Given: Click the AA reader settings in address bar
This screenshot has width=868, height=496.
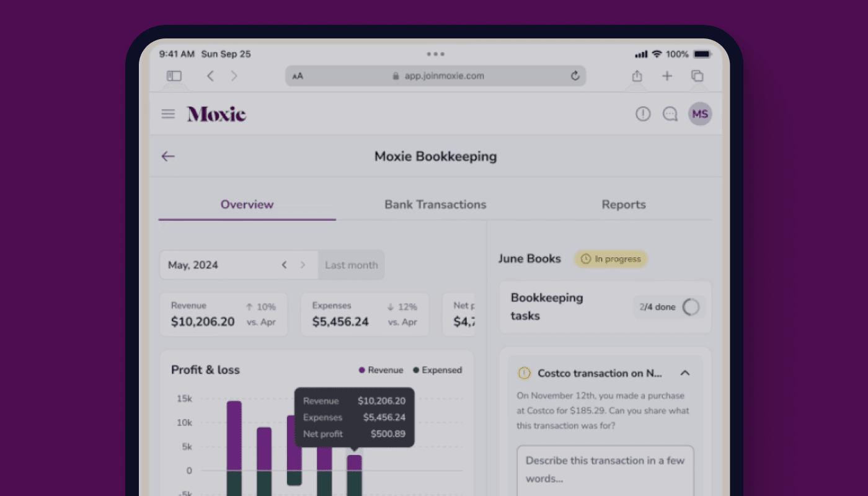Looking at the screenshot, I should 298,76.
